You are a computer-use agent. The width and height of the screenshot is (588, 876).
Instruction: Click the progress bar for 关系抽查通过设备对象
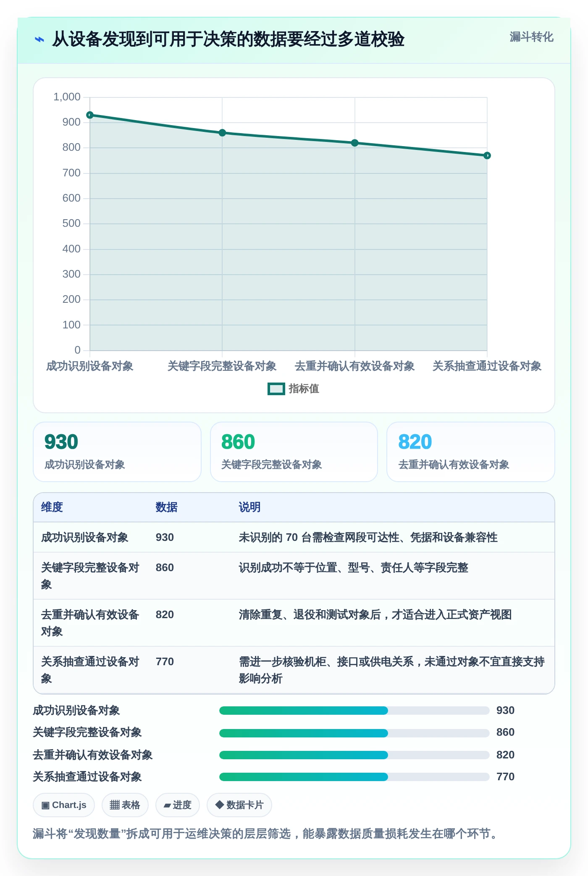coord(354,777)
